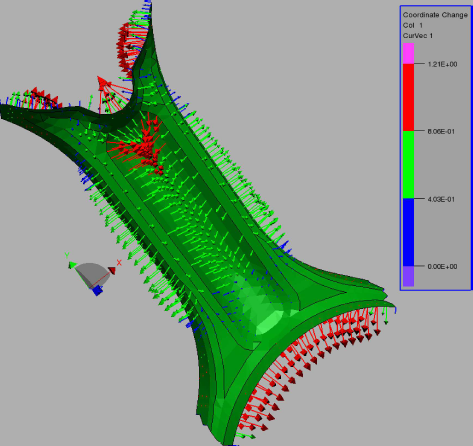The height and width of the screenshot is (446, 473).
Task: Select the red X axis arrow of triad
Action: (x=112, y=270)
